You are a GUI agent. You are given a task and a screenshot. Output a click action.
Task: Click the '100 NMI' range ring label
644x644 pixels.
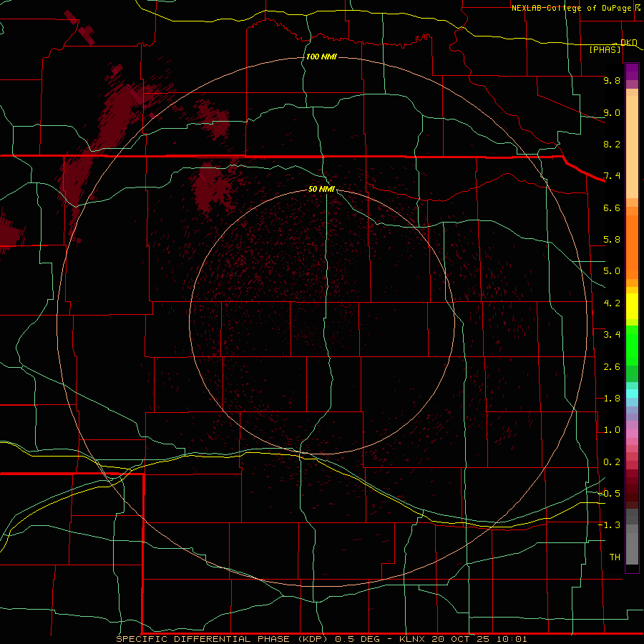pos(321,57)
